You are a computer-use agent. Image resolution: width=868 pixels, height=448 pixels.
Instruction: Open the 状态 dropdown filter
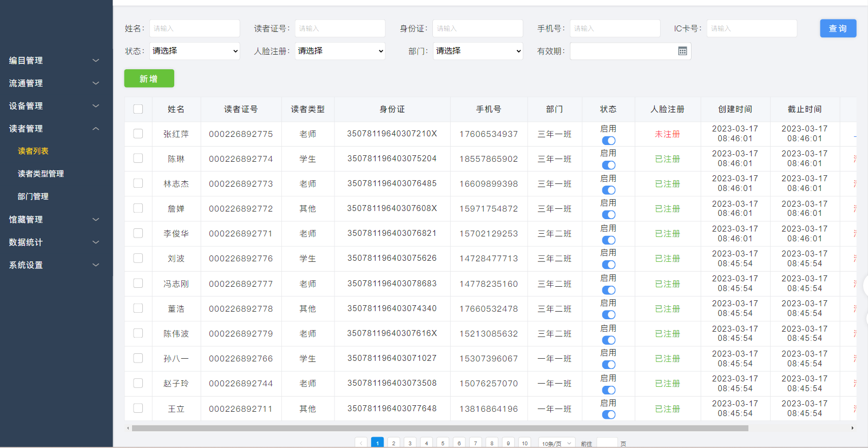click(195, 51)
